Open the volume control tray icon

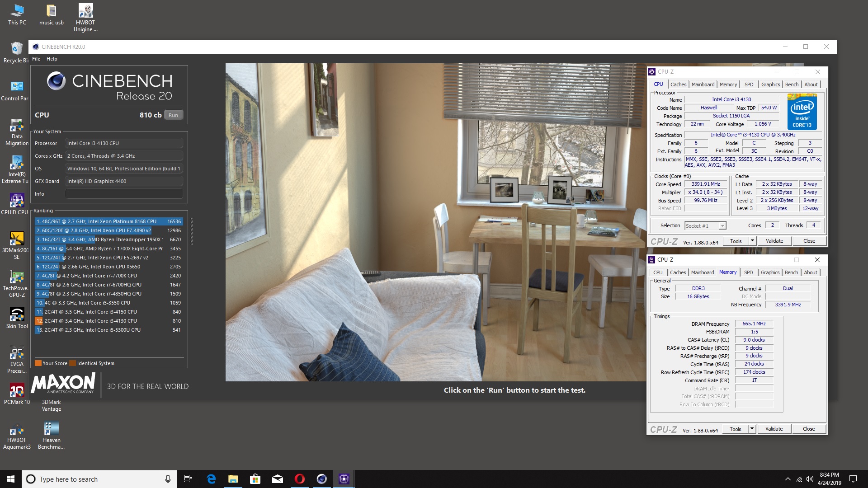pos(810,479)
